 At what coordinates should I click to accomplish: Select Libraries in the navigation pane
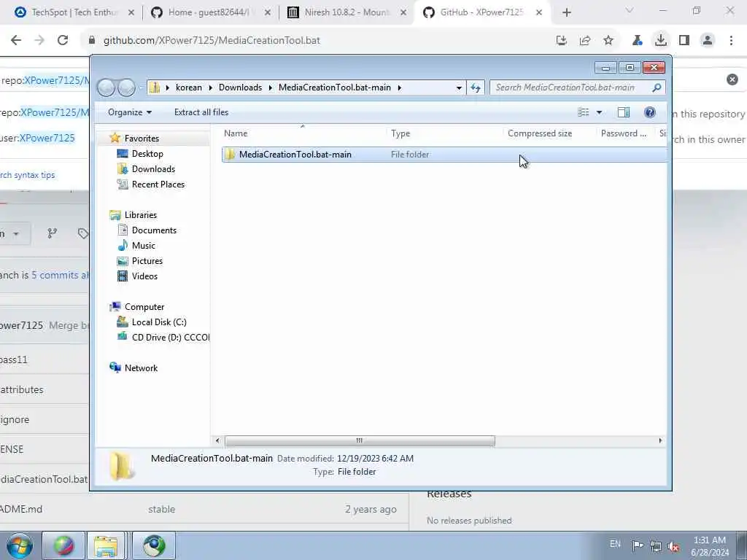point(141,215)
